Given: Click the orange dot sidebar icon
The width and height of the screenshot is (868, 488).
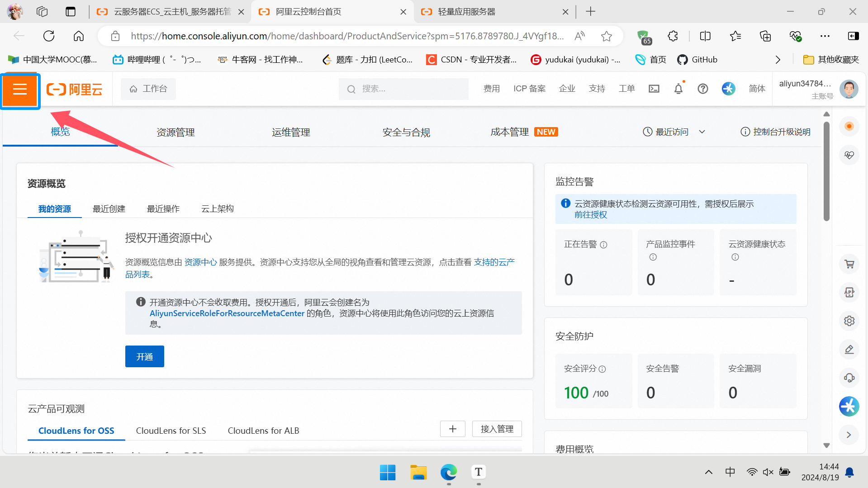Looking at the screenshot, I should (x=849, y=126).
